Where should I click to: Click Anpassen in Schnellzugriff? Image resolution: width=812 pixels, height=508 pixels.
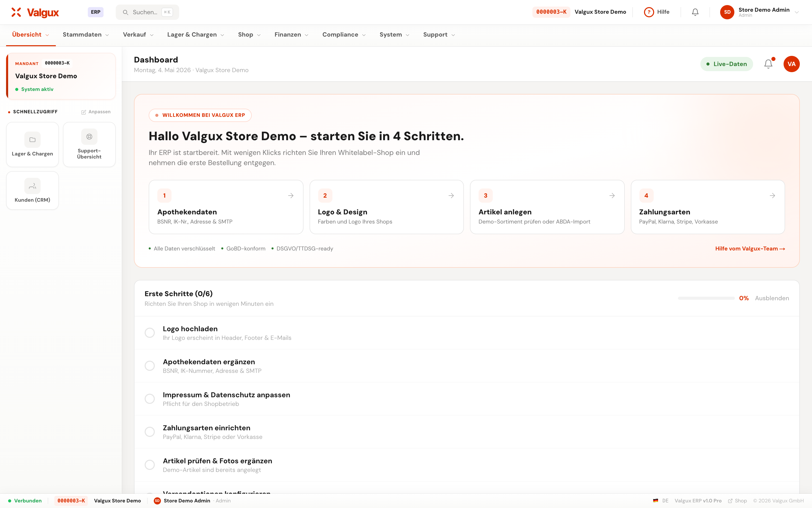point(96,112)
